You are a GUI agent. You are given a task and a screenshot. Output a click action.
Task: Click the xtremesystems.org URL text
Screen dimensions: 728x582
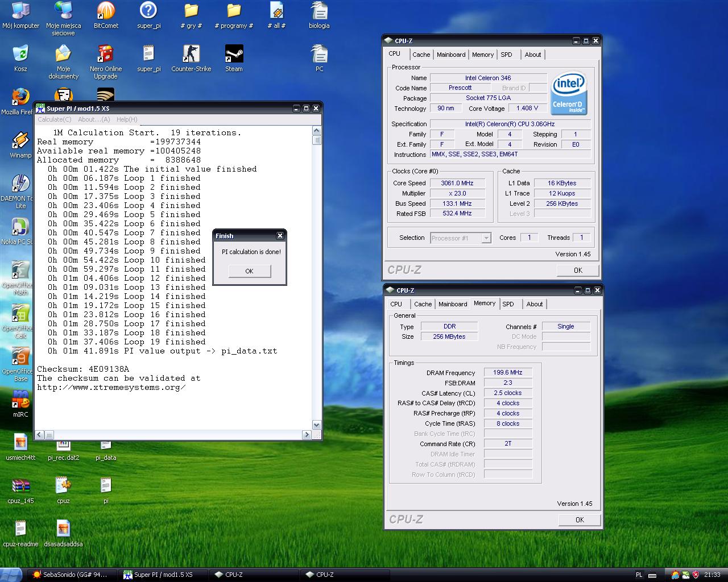tap(111, 388)
